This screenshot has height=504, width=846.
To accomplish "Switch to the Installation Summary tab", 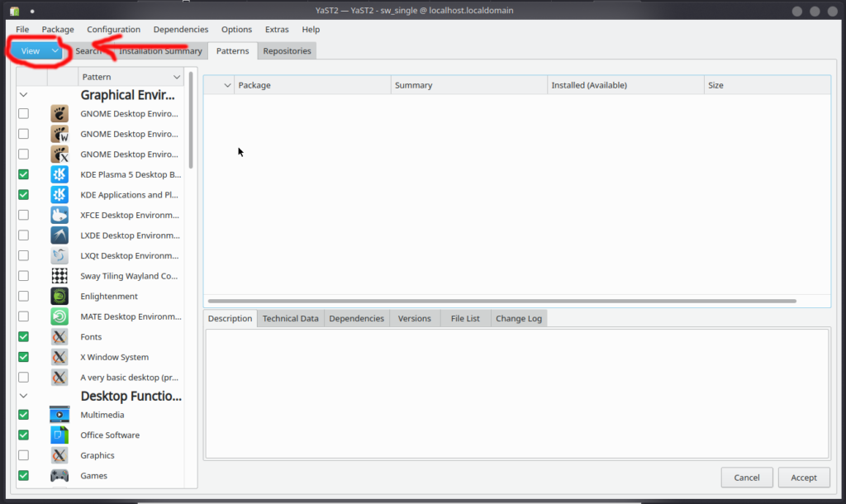I will click(x=160, y=50).
